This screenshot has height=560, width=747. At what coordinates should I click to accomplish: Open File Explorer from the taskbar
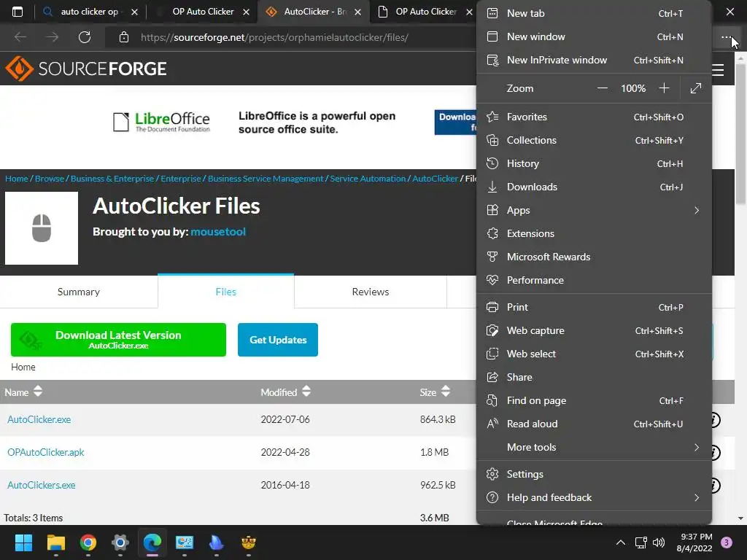coord(55,542)
